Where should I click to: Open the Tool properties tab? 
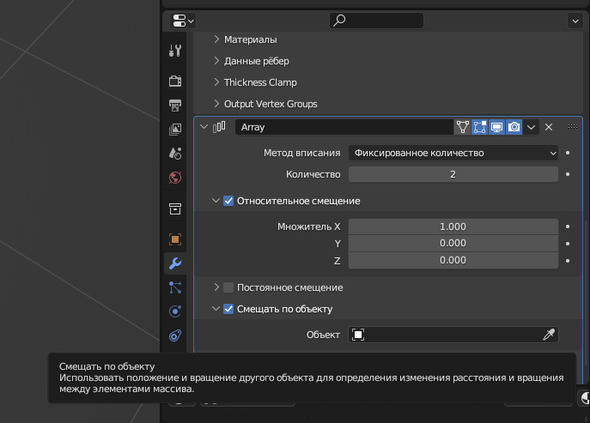(175, 50)
